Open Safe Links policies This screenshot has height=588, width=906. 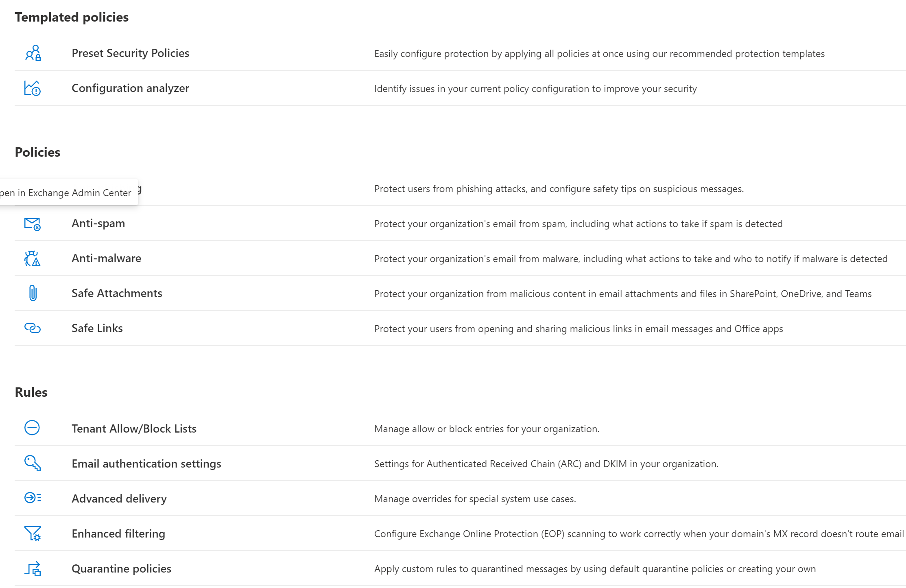[x=97, y=328]
